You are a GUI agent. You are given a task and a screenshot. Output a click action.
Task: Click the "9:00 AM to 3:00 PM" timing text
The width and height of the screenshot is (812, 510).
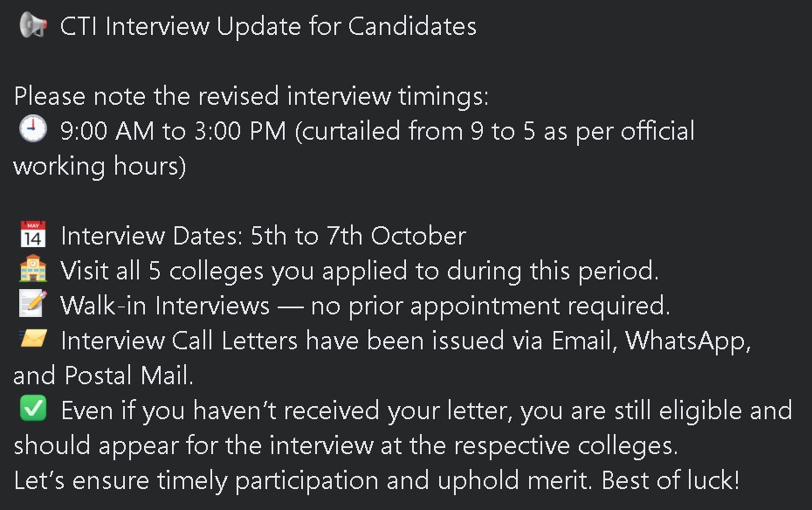point(174,131)
